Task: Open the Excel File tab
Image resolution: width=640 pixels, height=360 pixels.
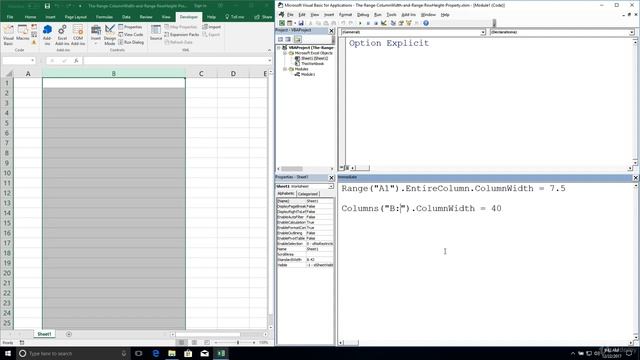Action: 10,17
